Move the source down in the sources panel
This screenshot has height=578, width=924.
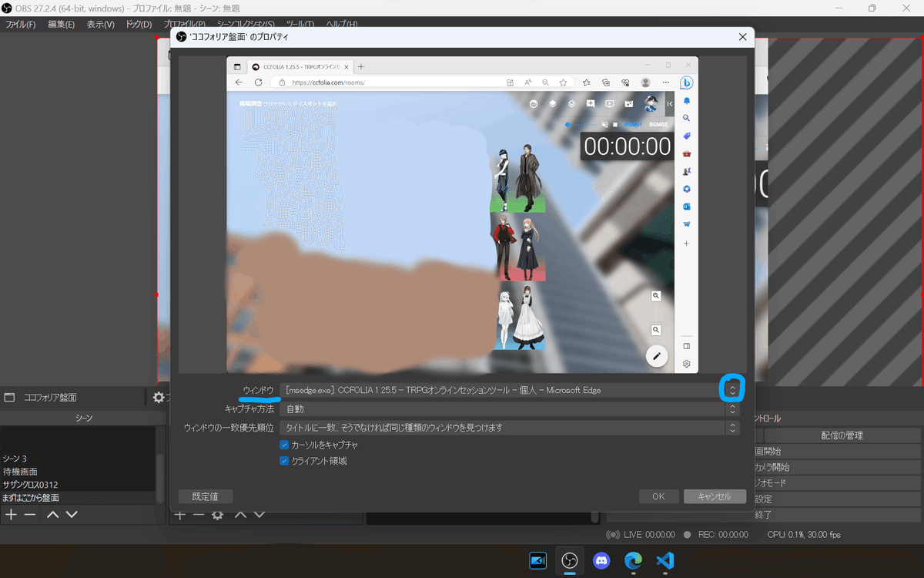click(259, 514)
